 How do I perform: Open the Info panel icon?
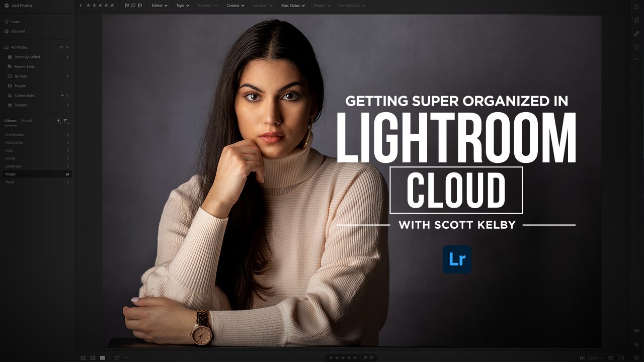636,357
